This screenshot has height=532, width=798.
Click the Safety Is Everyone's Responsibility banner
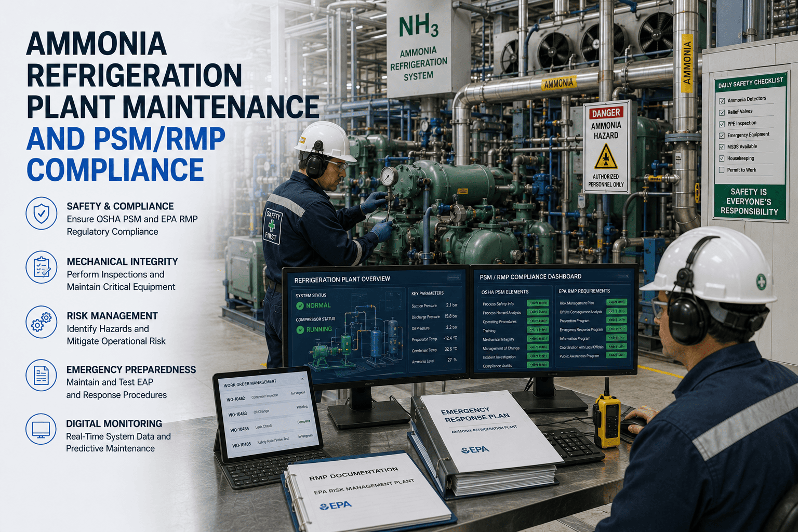click(749, 202)
